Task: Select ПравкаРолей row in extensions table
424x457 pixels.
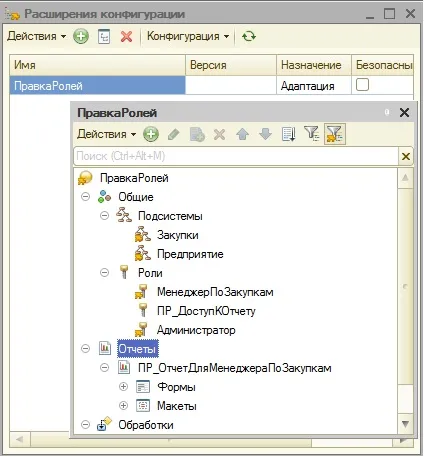Action: pyautogui.click(x=97, y=86)
